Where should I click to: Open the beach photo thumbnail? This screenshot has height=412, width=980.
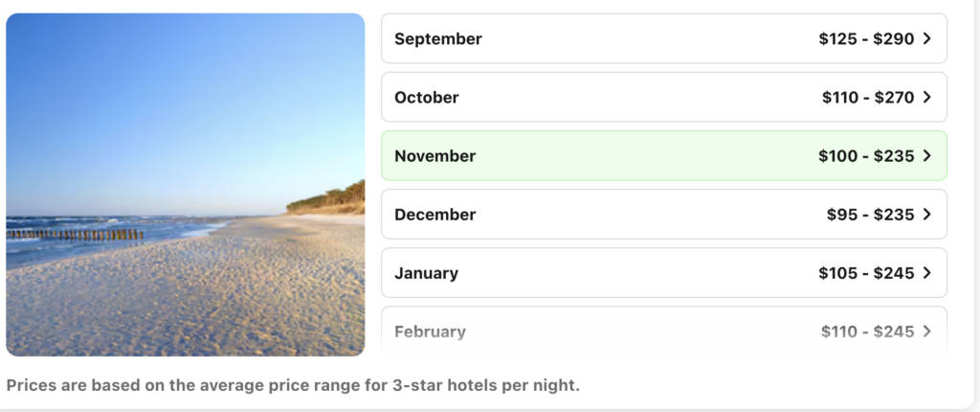[186, 185]
